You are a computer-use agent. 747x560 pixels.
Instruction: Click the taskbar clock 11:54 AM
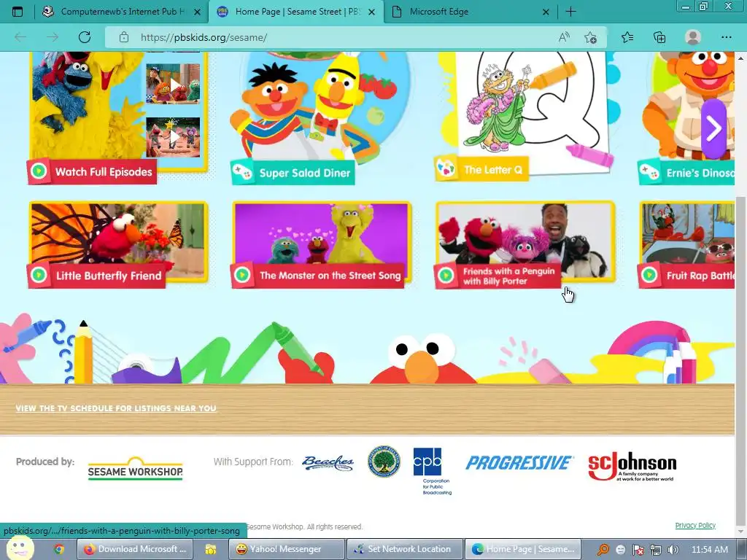click(709, 549)
